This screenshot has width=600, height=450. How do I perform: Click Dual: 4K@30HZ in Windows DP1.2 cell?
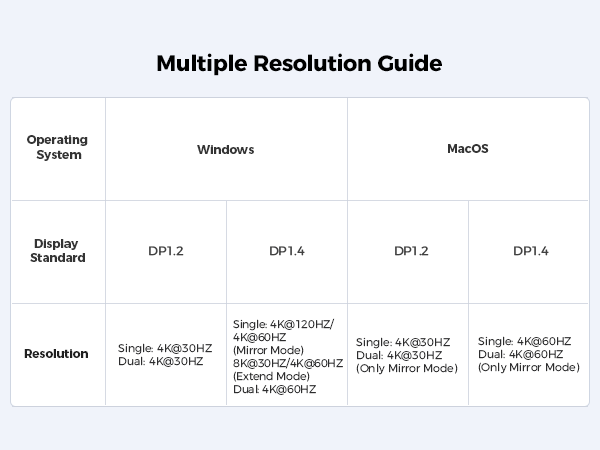[x=160, y=361]
